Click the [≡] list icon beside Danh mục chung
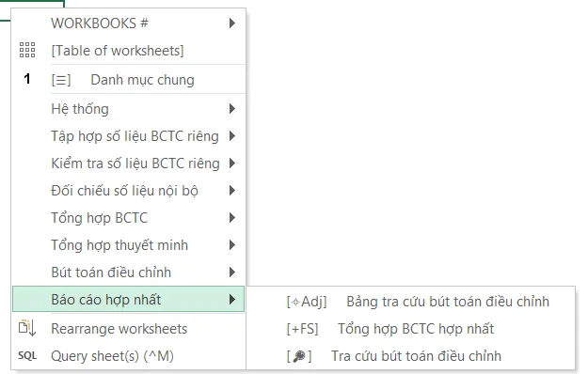 61,80
